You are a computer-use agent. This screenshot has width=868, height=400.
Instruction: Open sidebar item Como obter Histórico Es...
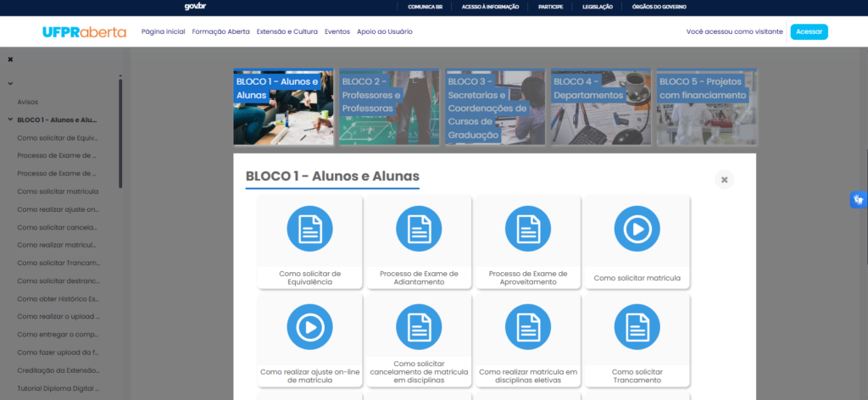[x=58, y=299]
